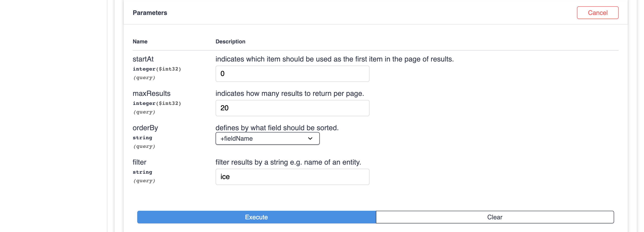Image resolution: width=644 pixels, height=232 pixels.
Task: Click the startAt query type annotation
Action: coord(144,77)
